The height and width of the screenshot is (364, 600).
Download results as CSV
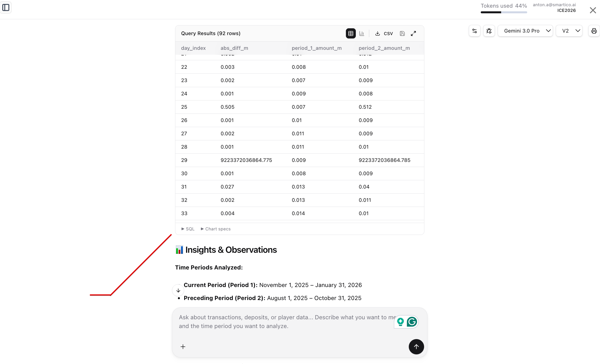384,33
